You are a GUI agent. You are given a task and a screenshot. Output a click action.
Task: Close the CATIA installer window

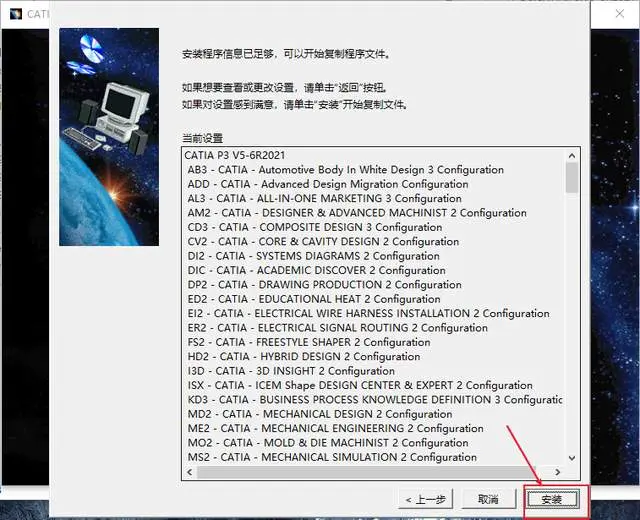pos(620,13)
